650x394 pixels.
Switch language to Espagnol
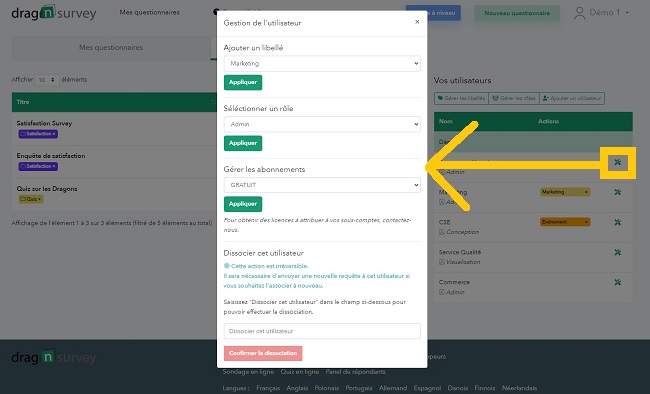pyautogui.click(x=427, y=388)
